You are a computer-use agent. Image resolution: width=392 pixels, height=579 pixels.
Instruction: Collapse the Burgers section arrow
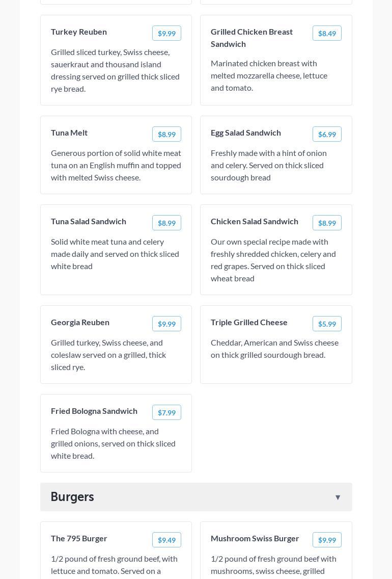[338, 497]
